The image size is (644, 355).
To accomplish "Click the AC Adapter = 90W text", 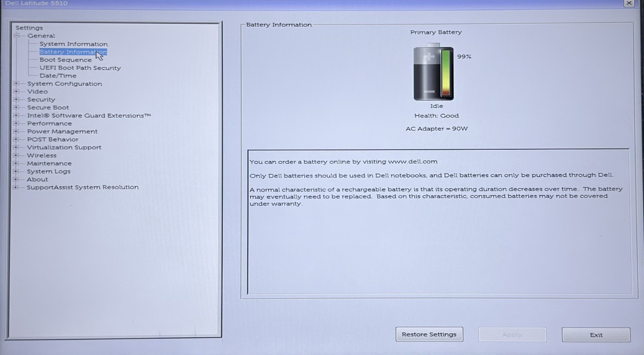I will point(437,129).
